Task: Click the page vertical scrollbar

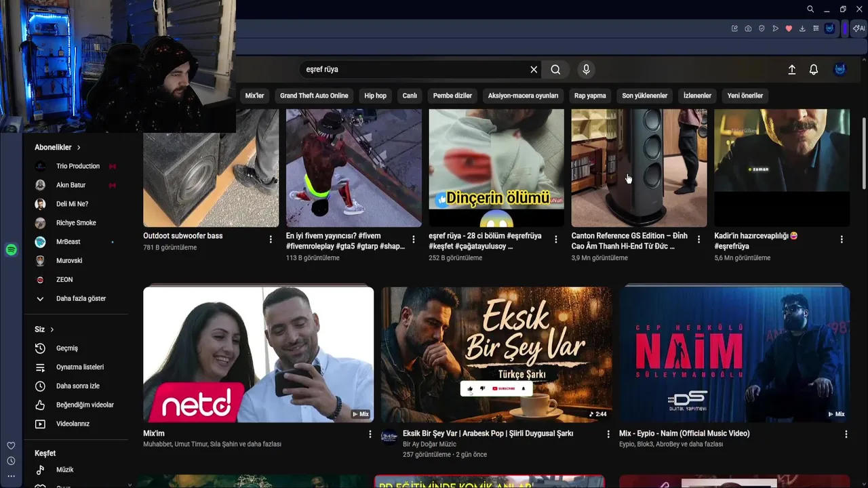Action: [x=863, y=155]
